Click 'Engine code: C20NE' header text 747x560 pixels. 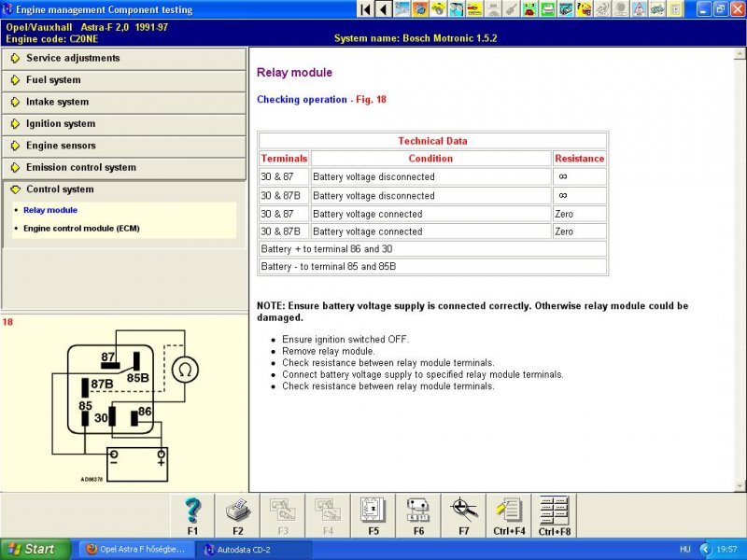52,39
